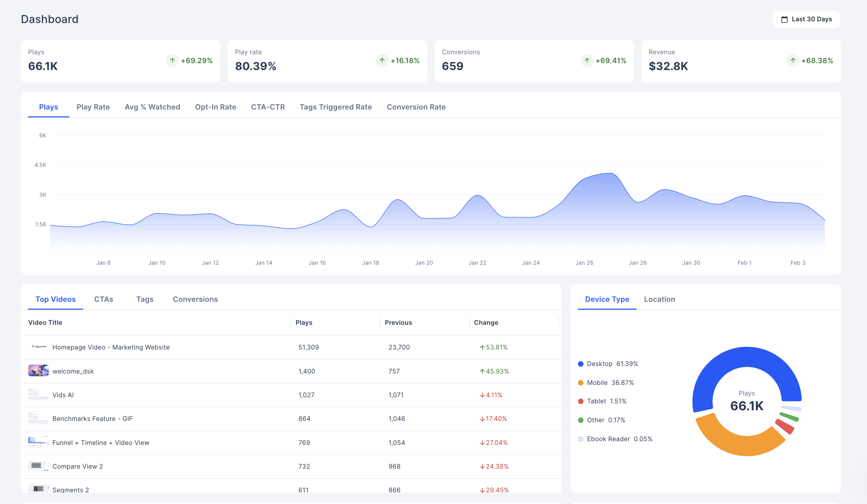Image resolution: width=867 pixels, height=504 pixels.
Task: Switch to the Play Rate chart tab
Action: pos(93,107)
